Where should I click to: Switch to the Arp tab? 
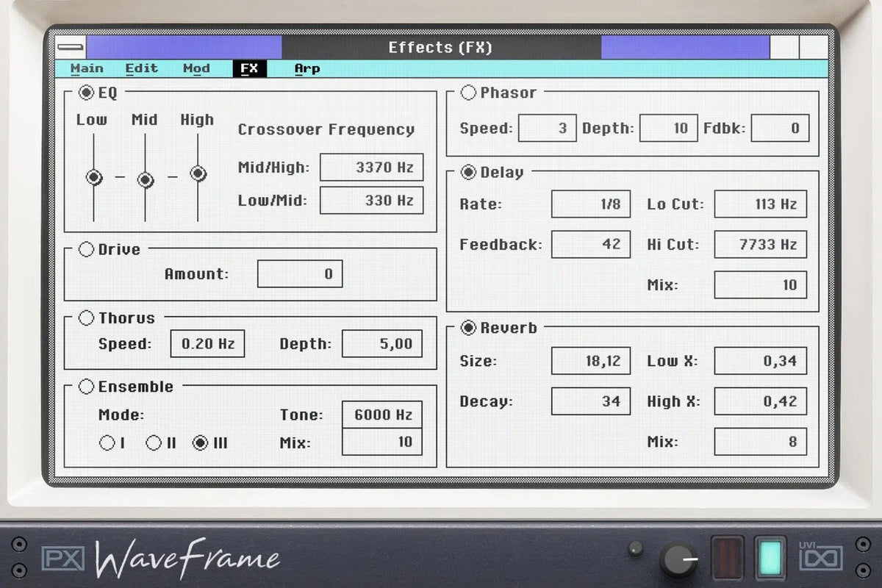coord(307,68)
